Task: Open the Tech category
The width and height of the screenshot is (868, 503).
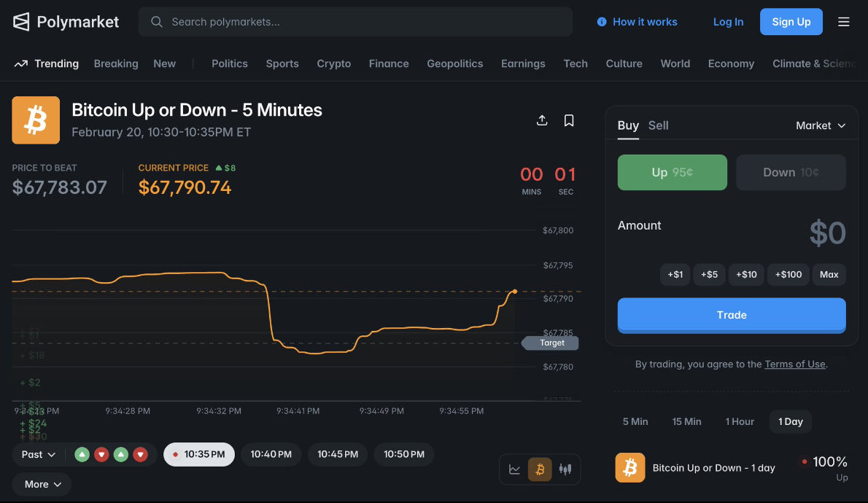Action: [x=576, y=63]
